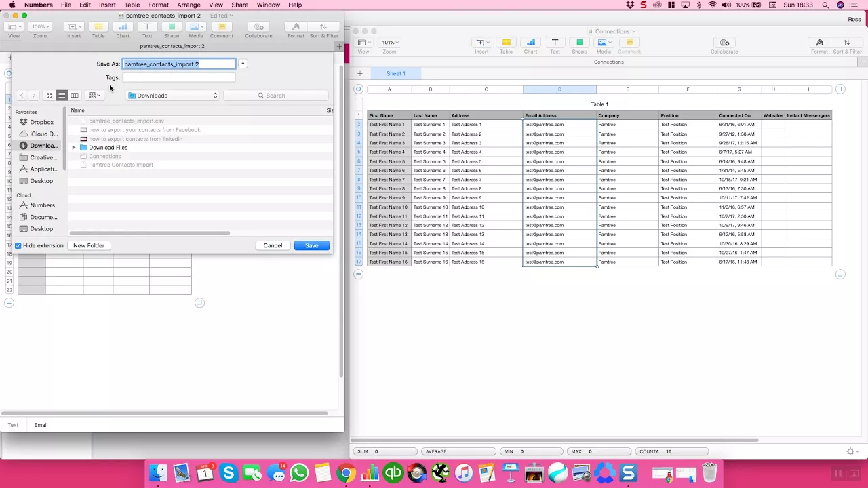Open Spotlight search in menu bar
This screenshot has width=868, height=488.
[825, 5]
